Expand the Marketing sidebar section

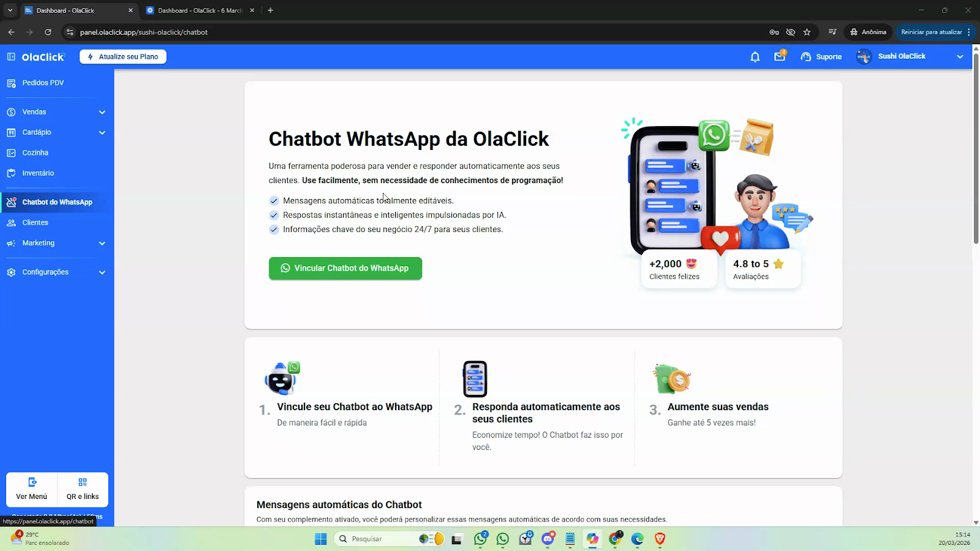[102, 243]
